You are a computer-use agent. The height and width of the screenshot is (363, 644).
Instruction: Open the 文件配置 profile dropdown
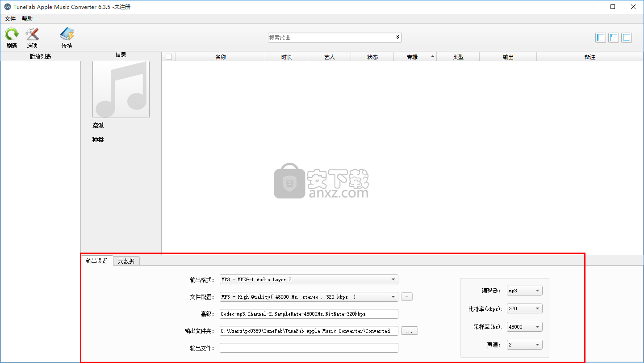click(x=309, y=297)
